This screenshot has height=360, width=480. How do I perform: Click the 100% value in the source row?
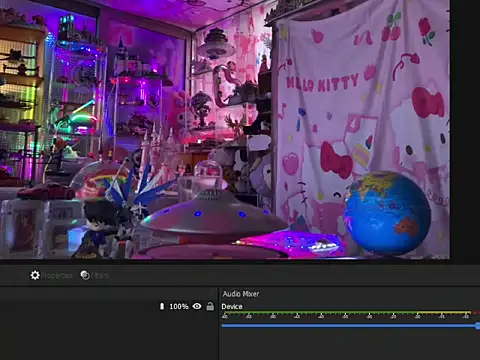[x=179, y=306]
